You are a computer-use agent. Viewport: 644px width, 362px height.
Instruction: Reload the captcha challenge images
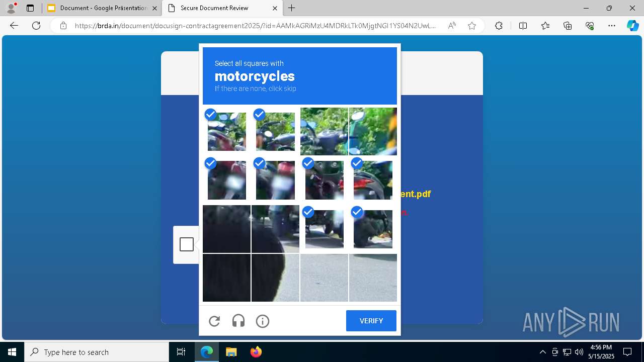(x=214, y=321)
